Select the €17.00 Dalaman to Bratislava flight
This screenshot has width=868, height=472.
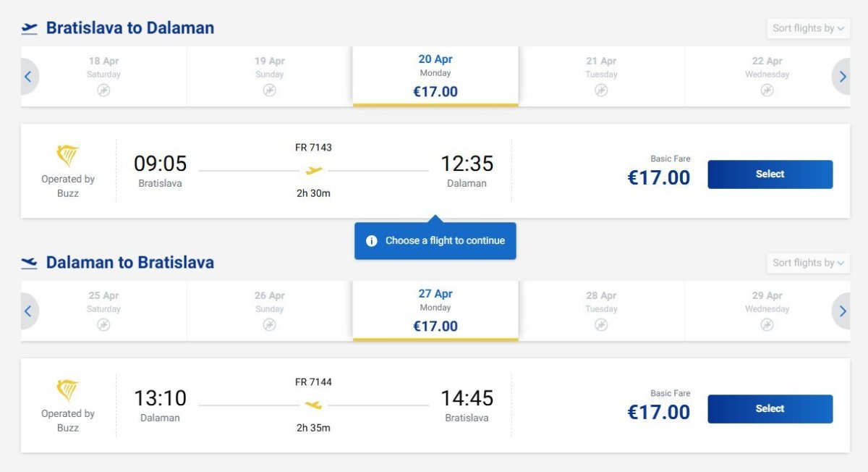[770, 409]
